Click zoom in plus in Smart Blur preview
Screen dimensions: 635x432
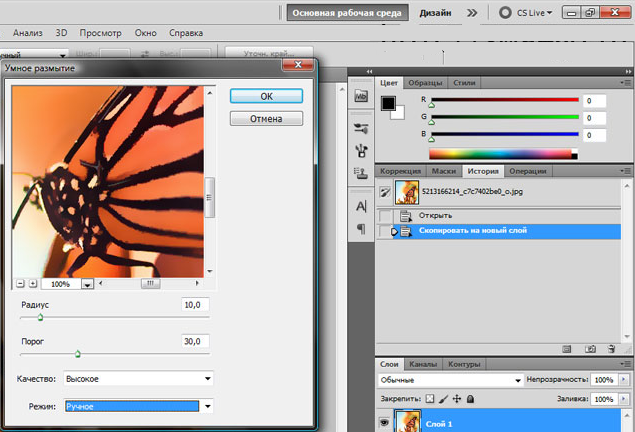click(x=33, y=283)
